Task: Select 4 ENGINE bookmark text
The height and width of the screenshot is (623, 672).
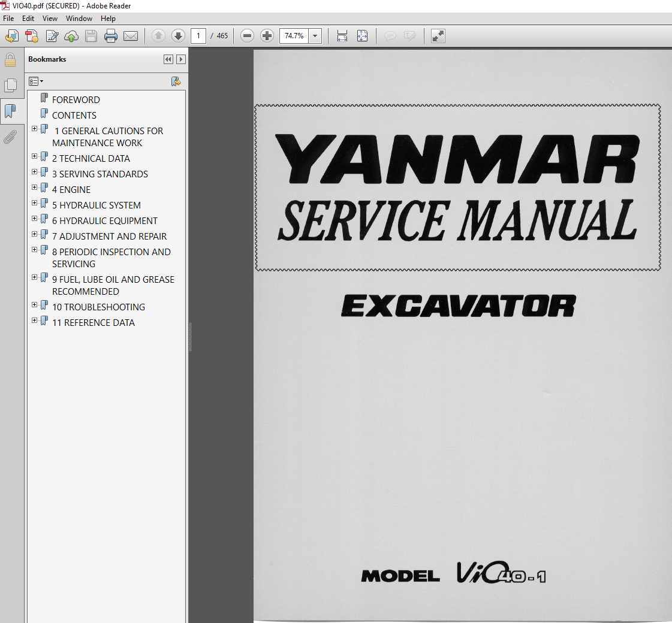Action: coord(71,190)
